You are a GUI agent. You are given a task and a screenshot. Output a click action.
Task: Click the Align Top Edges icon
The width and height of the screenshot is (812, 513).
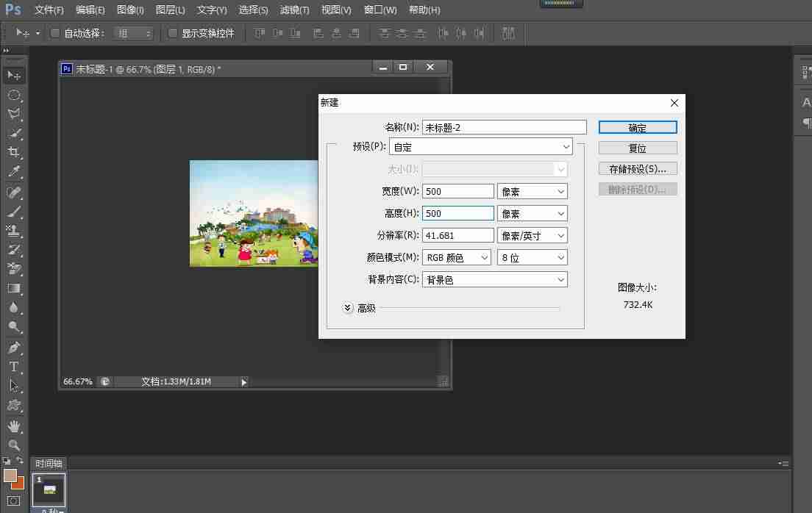click(x=260, y=33)
